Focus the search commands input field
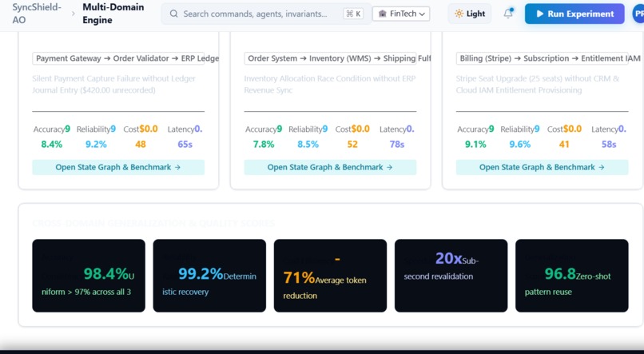This screenshot has height=354, width=644. [265, 14]
